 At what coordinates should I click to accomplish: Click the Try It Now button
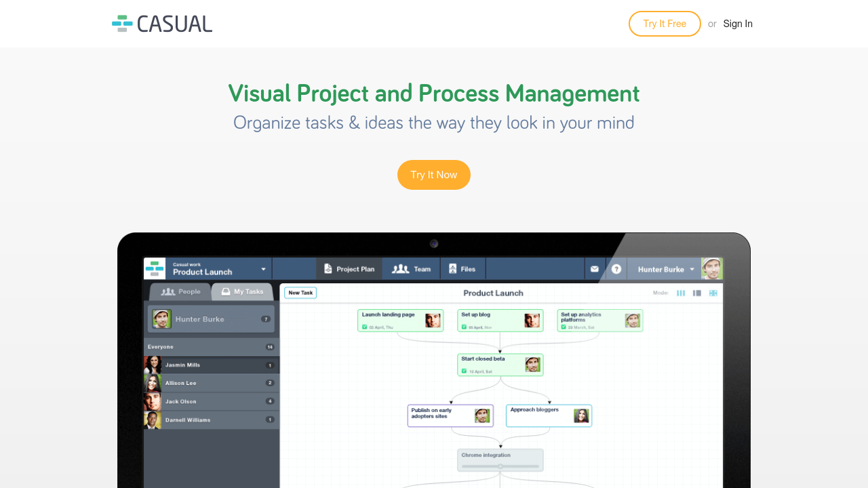click(434, 175)
